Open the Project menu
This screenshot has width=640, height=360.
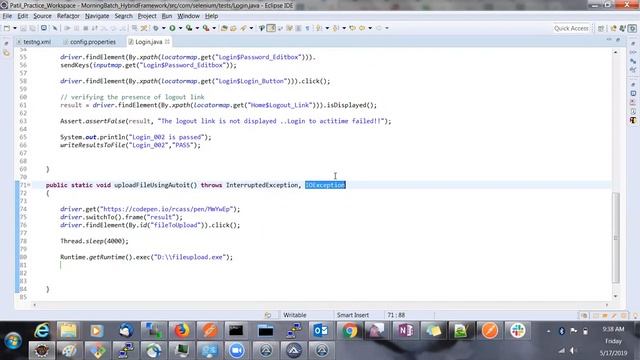click(147, 16)
